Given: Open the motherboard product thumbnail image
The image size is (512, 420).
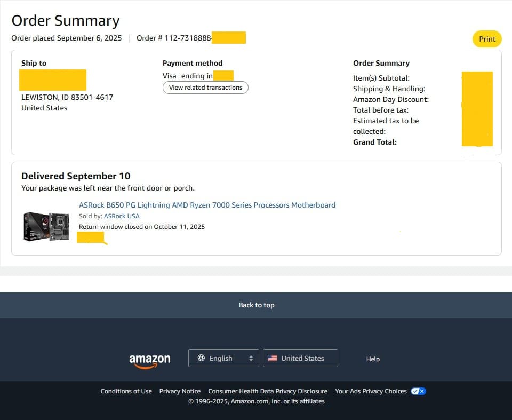Looking at the screenshot, I should click(x=46, y=226).
